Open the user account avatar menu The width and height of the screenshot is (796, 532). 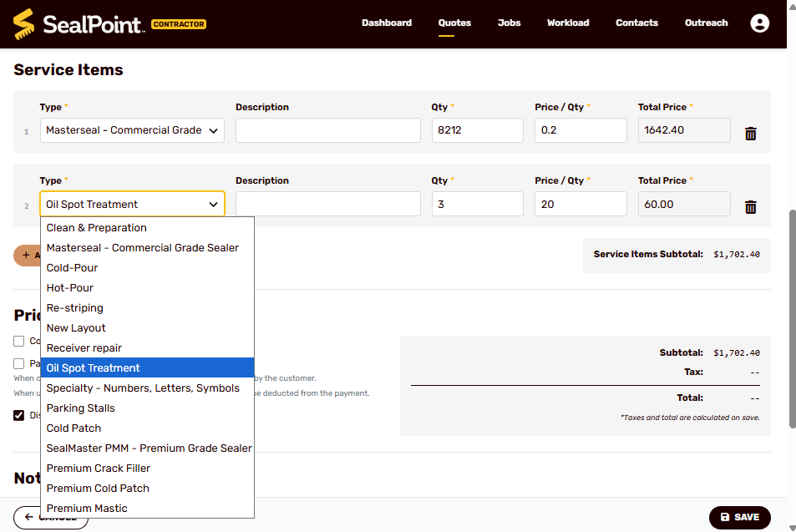759,23
